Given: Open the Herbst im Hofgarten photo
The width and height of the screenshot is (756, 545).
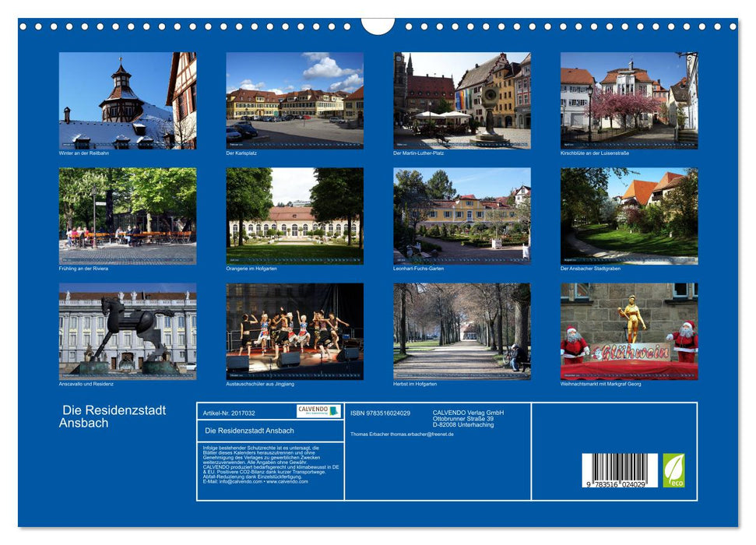Looking at the screenshot, I should pyautogui.click(x=461, y=331).
